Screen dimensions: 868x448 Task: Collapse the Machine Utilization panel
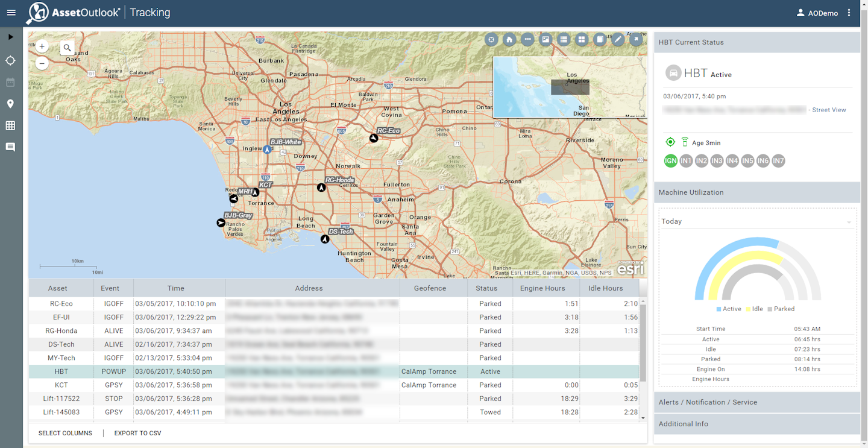coord(756,192)
